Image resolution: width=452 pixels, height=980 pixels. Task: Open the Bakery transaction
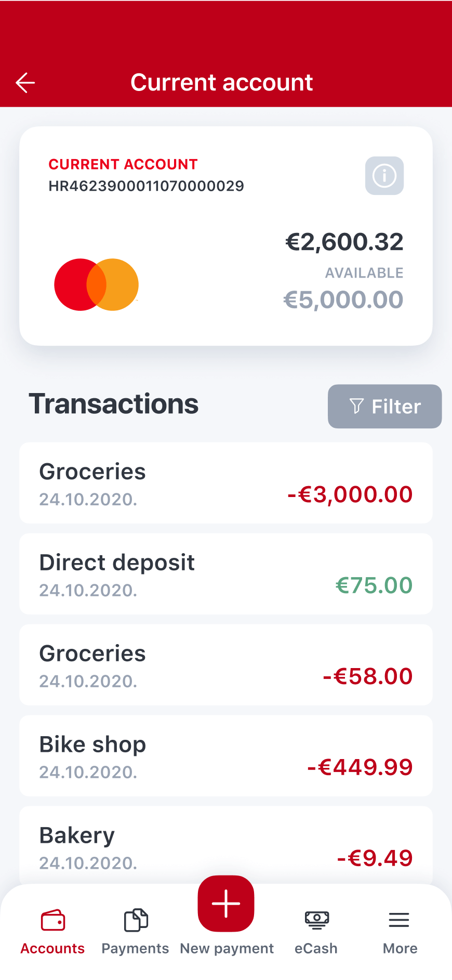pos(226,845)
